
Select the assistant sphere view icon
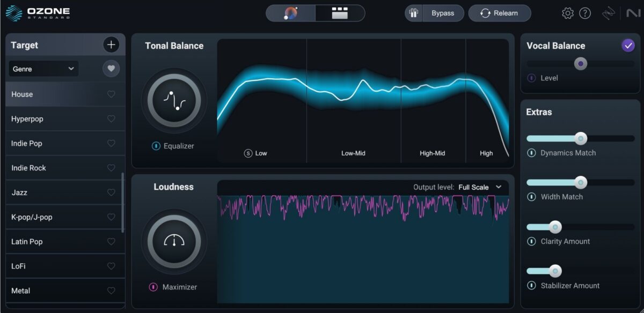pos(290,13)
